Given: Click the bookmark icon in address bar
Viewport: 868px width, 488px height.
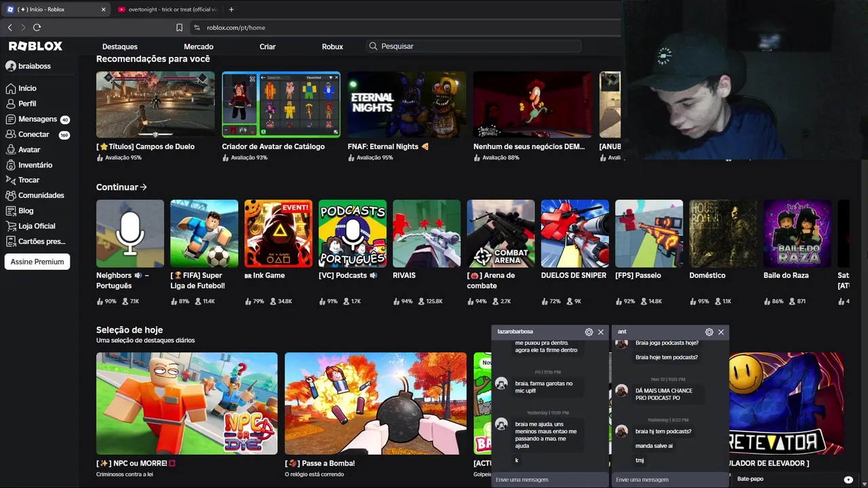Looking at the screenshot, I should 179,28.
